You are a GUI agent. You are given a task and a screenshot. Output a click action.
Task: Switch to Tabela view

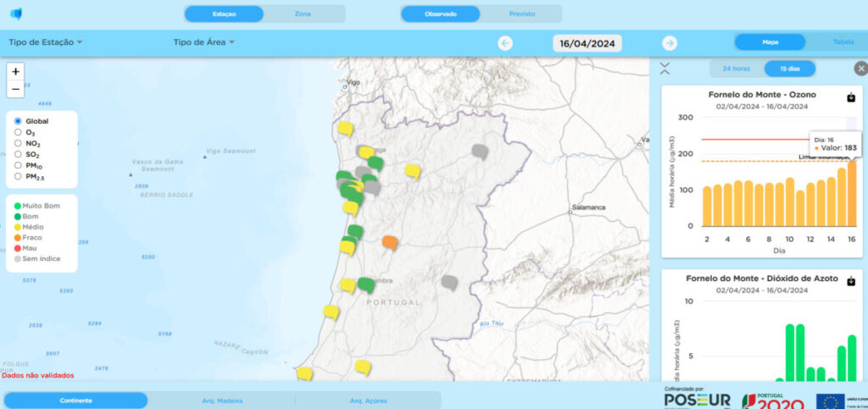[843, 42]
